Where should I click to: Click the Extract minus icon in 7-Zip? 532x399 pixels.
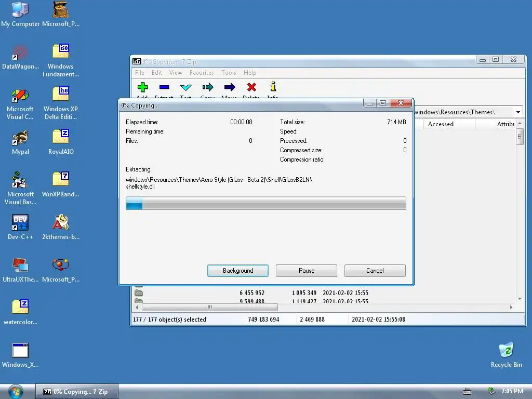tap(164, 87)
